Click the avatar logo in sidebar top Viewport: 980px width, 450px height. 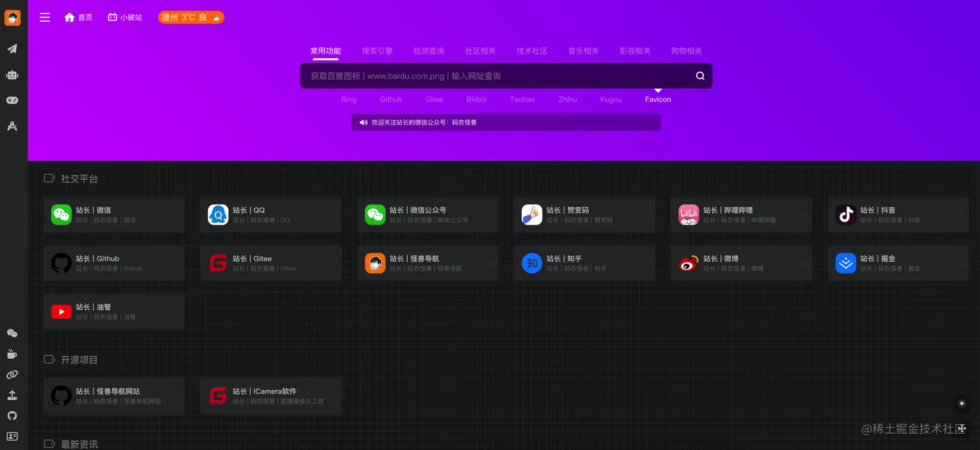12,17
